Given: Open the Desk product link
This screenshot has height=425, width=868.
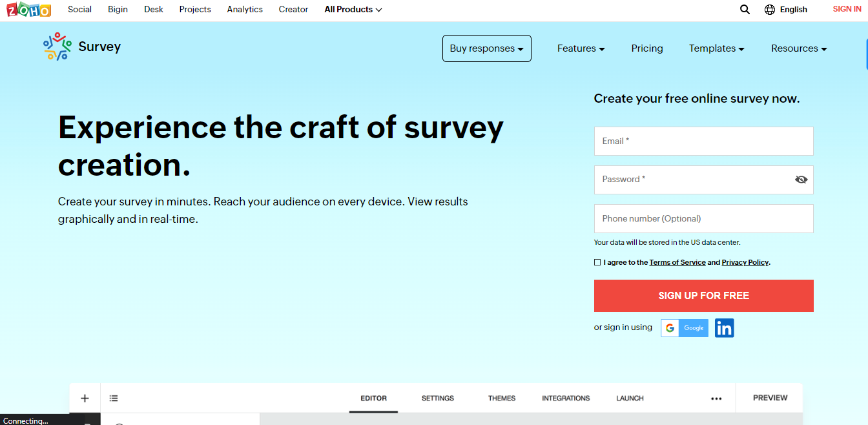Looking at the screenshot, I should [x=154, y=9].
